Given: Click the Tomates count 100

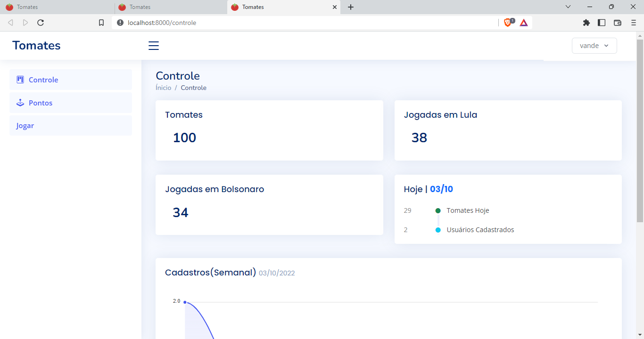Looking at the screenshot, I should [184, 137].
